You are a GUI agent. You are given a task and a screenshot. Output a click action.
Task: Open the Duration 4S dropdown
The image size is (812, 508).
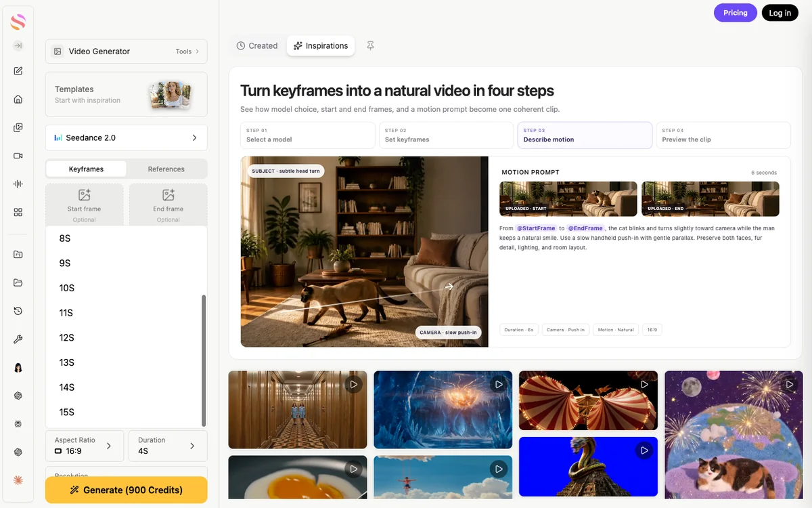(x=168, y=446)
